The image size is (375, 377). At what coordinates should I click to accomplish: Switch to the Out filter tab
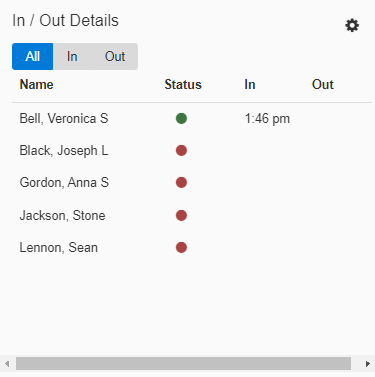point(115,56)
